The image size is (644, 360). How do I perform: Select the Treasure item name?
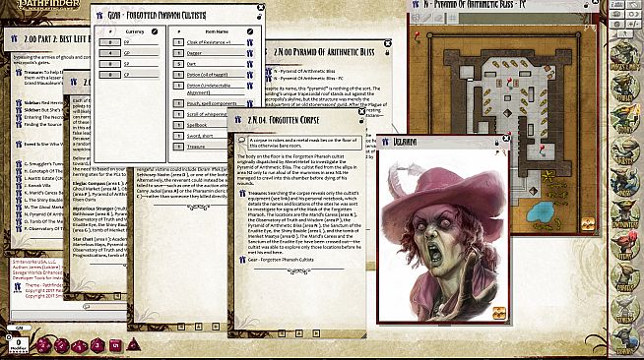pos(196,147)
